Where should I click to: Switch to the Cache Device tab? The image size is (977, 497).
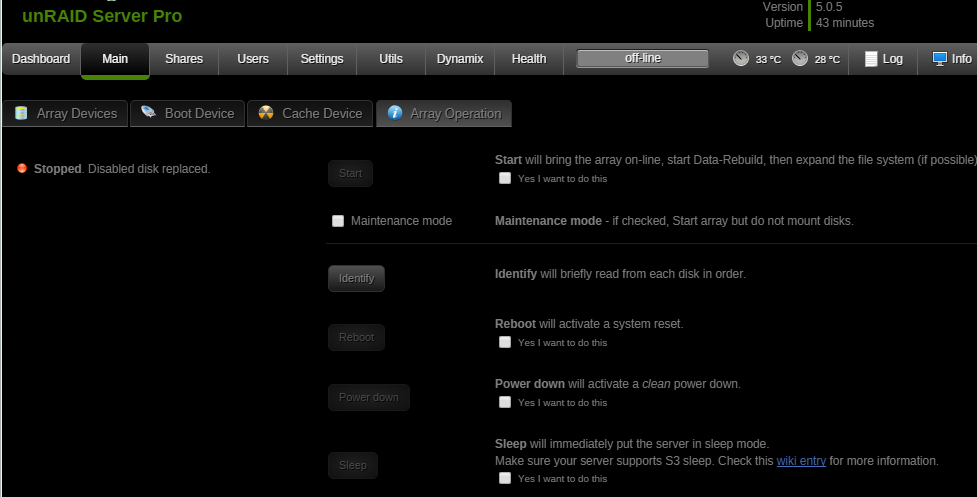pos(310,113)
